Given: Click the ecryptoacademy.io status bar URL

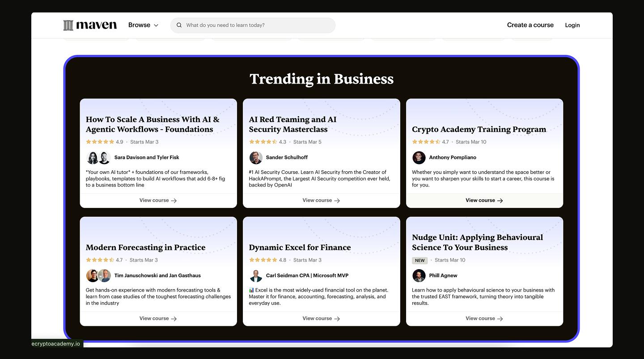Looking at the screenshot, I should point(56,343).
